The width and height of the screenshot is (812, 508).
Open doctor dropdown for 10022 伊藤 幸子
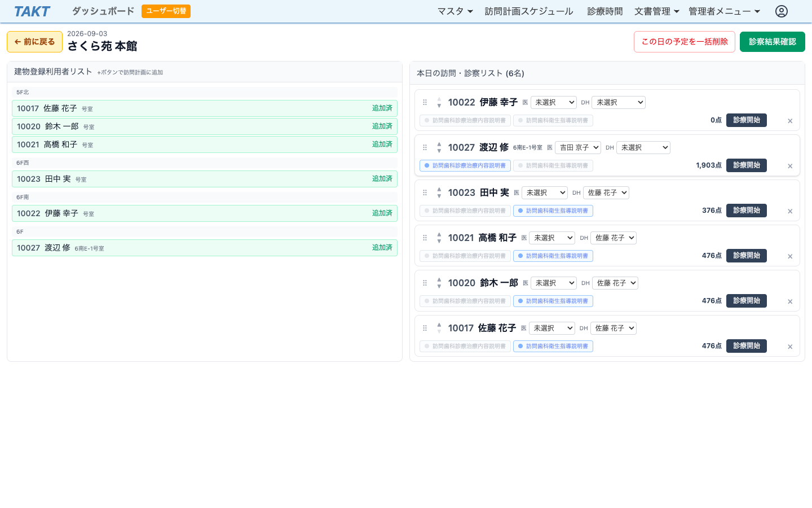[553, 102]
